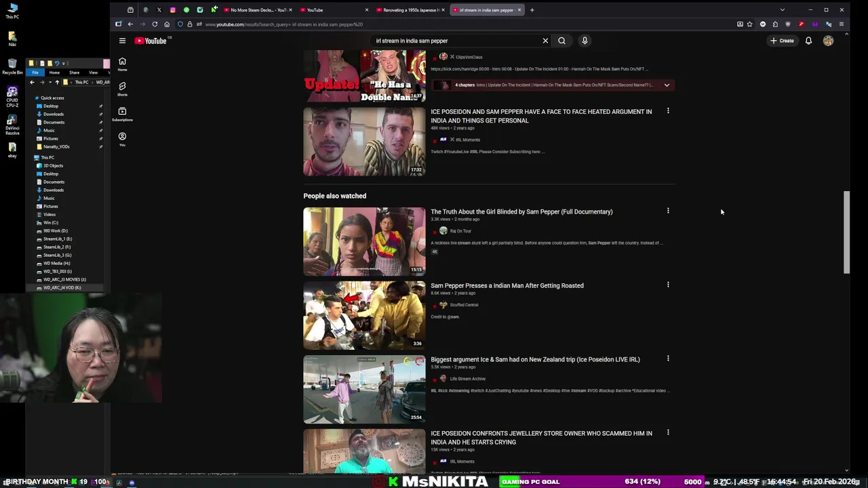Click the browser home icon
868x488 pixels.
167,24
